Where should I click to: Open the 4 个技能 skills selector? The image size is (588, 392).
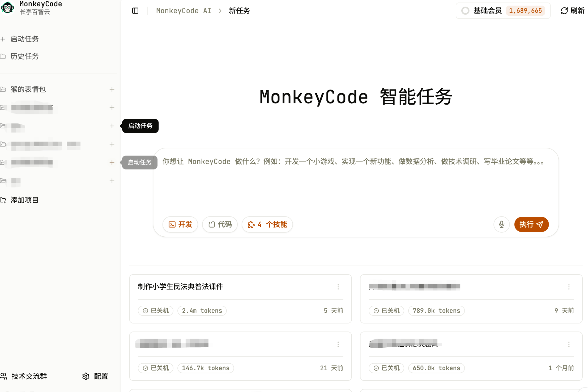pos(267,224)
